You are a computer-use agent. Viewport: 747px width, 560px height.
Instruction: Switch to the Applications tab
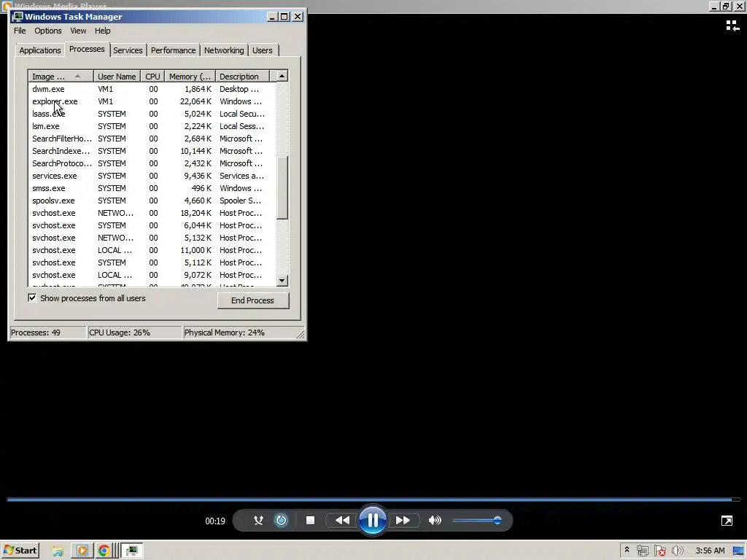pos(40,50)
